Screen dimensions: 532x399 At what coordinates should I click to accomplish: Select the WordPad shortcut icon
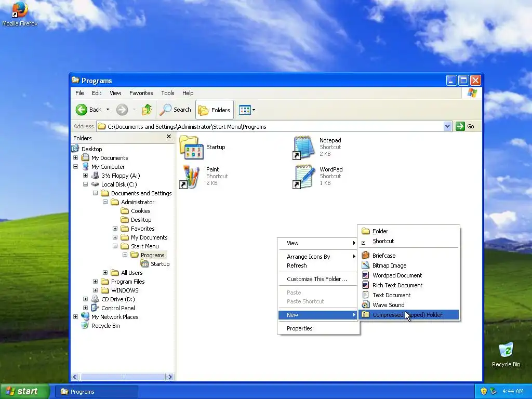click(x=303, y=177)
